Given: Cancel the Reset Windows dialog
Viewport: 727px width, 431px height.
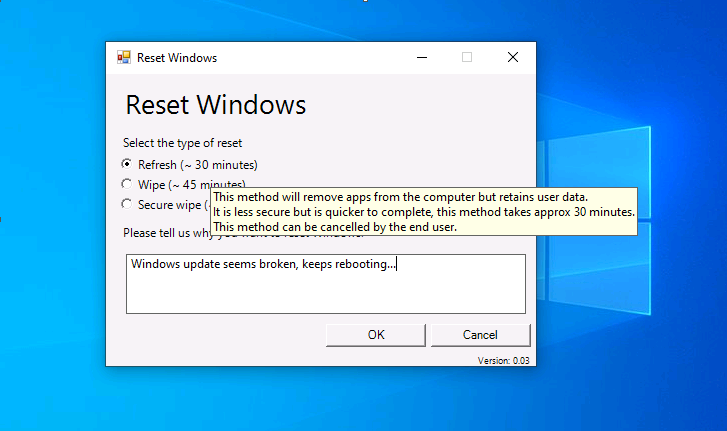Looking at the screenshot, I should click(x=480, y=335).
